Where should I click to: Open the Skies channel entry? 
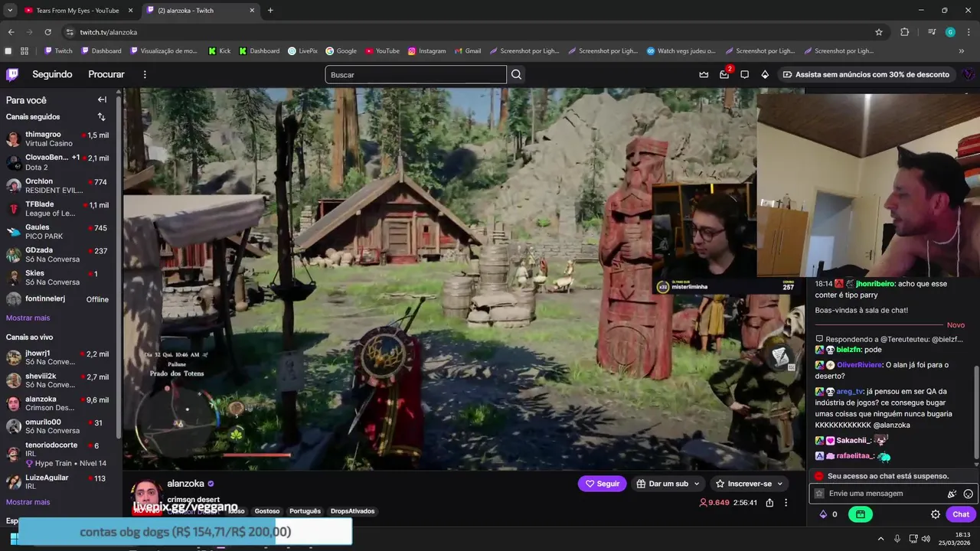58,277
